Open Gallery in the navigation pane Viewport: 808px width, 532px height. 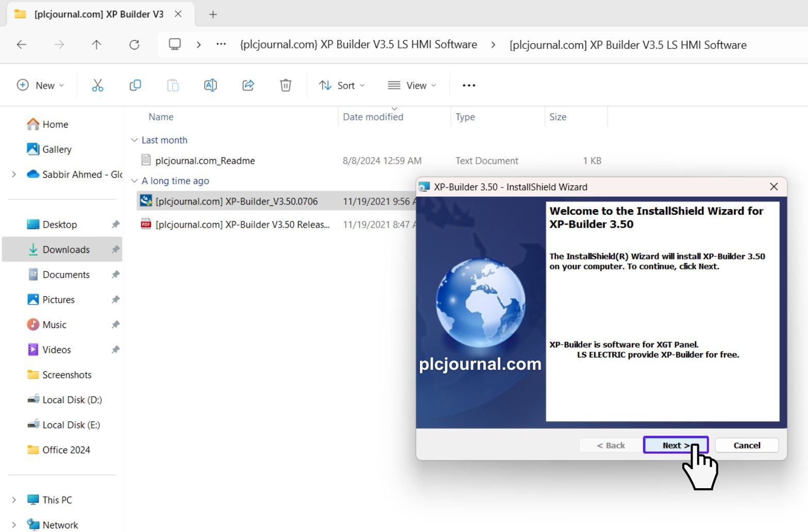(57, 149)
